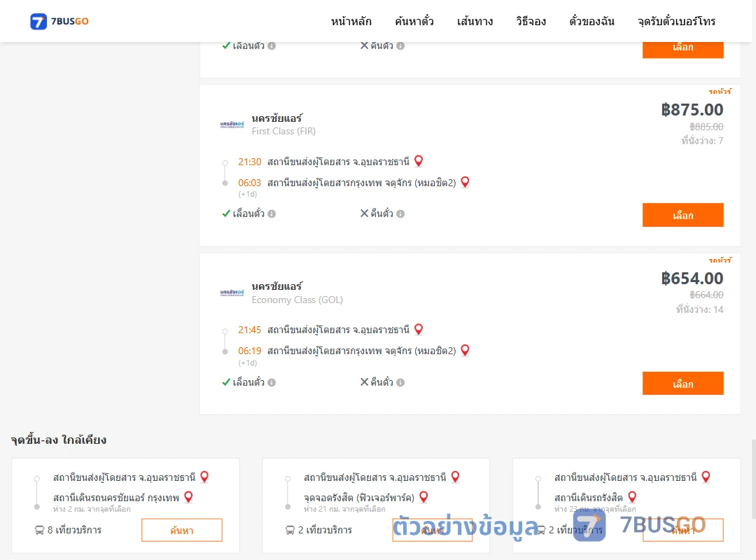Open ตั๋วของฉัน in the navigation
Viewport: 756px width, 560px height.
591,21
